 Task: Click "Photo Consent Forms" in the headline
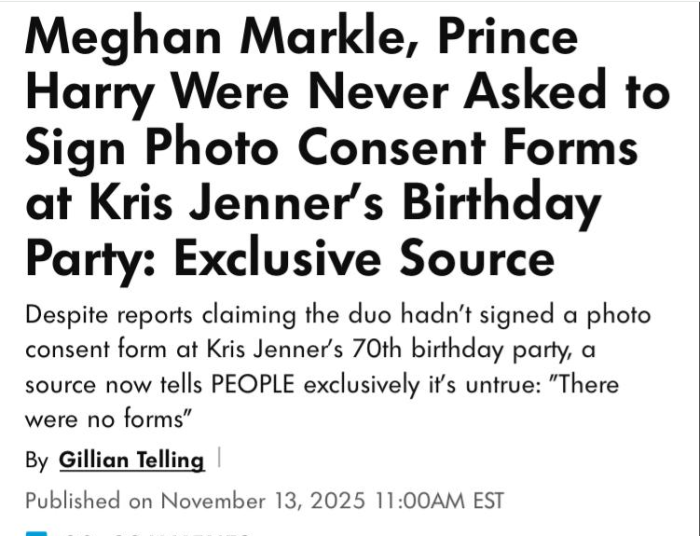[388, 148]
